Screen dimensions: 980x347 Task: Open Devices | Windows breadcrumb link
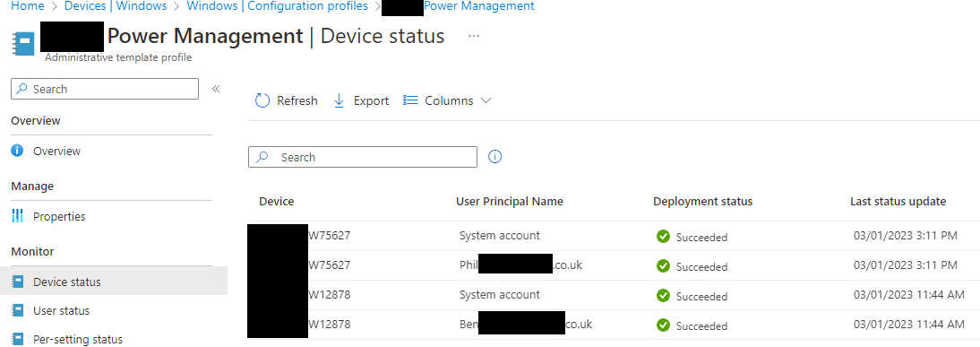tap(116, 6)
